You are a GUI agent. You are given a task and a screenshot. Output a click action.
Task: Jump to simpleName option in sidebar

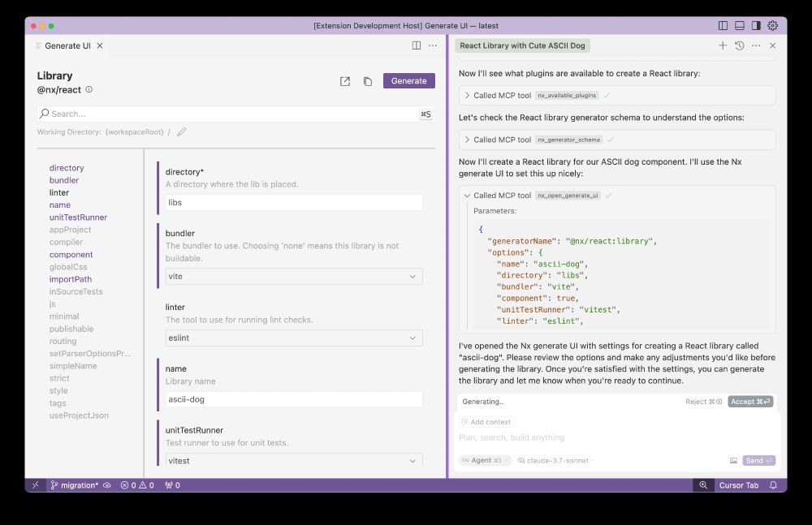pos(73,366)
